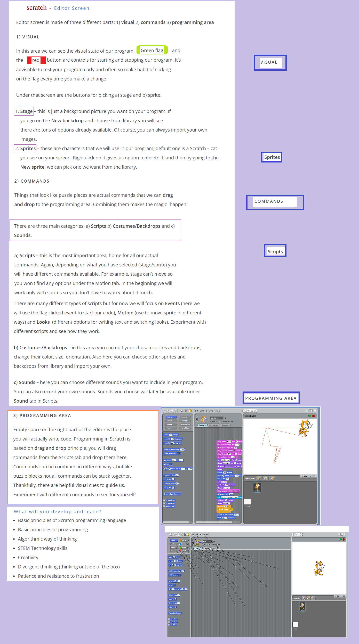Choose sprite from file in blank-script Scratch window

point(308,598)
